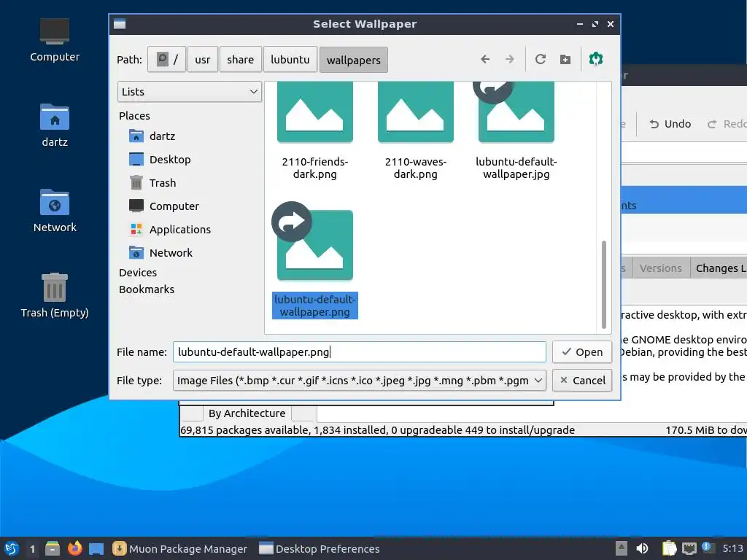Select 2110-friends-dark.png thumbnail
747x560 pixels.
coord(315,112)
